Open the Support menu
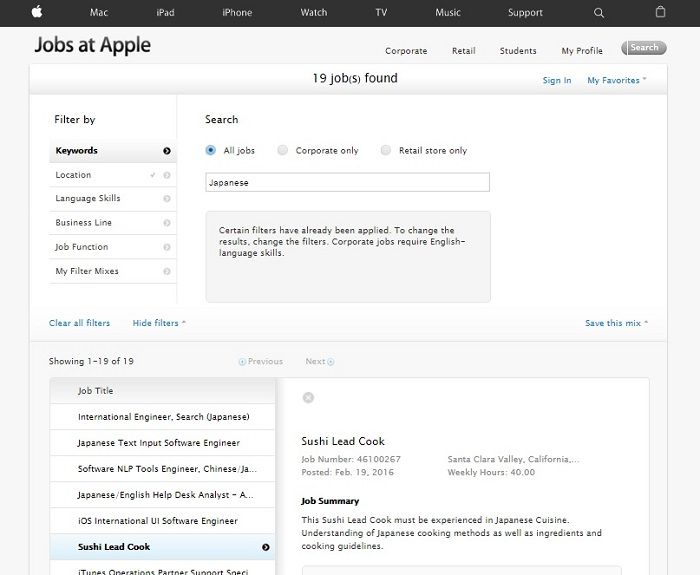 525,12
